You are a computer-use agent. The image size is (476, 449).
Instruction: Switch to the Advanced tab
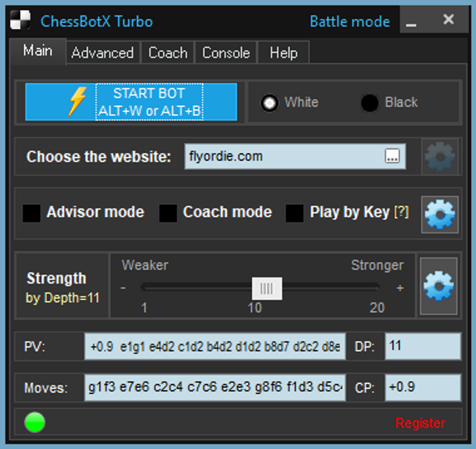pyautogui.click(x=102, y=52)
